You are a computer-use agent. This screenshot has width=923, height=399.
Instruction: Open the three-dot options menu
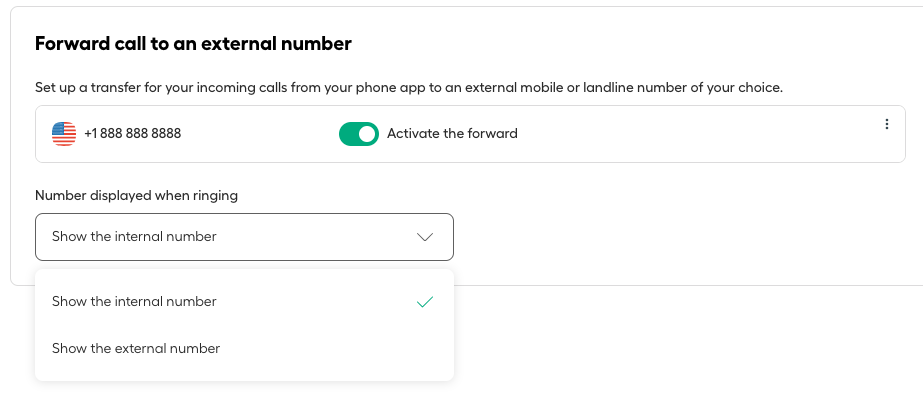click(x=887, y=124)
